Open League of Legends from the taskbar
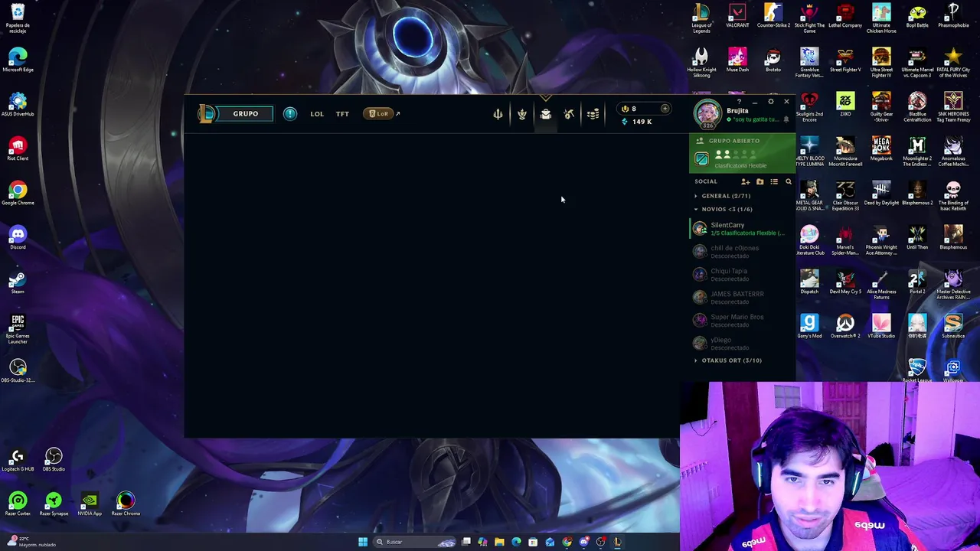 [617, 542]
